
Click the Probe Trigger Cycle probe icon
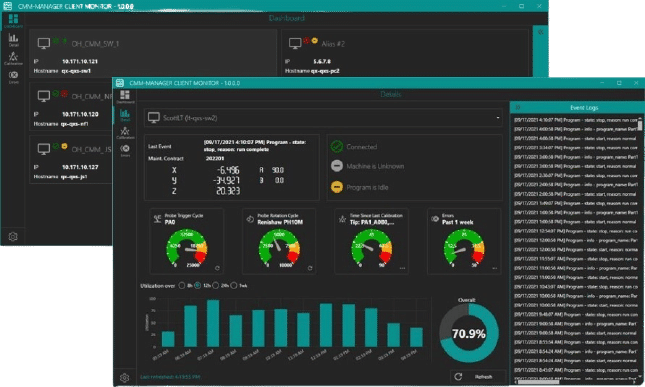point(157,219)
